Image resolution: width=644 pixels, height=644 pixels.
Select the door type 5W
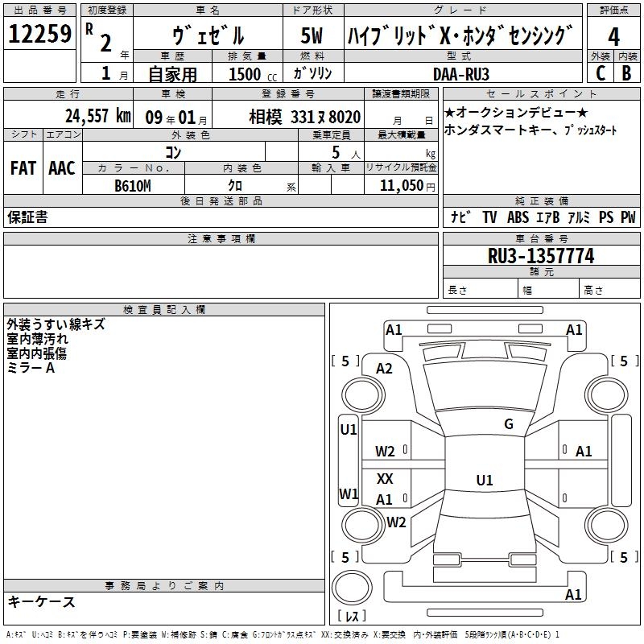pyautogui.click(x=312, y=35)
